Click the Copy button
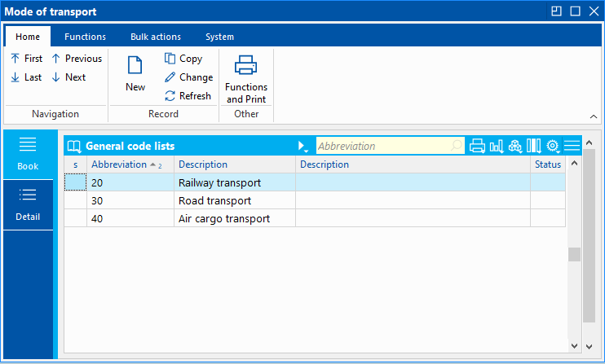This screenshot has width=605, height=364. click(183, 59)
